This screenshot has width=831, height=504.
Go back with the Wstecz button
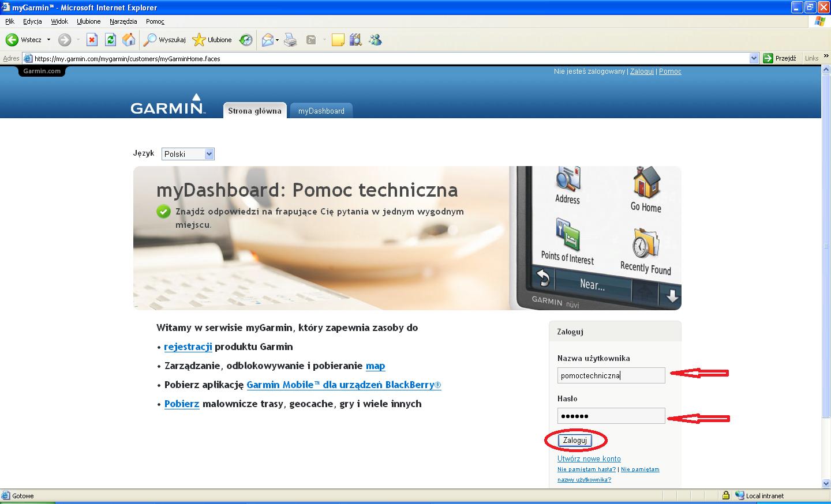pos(24,40)
